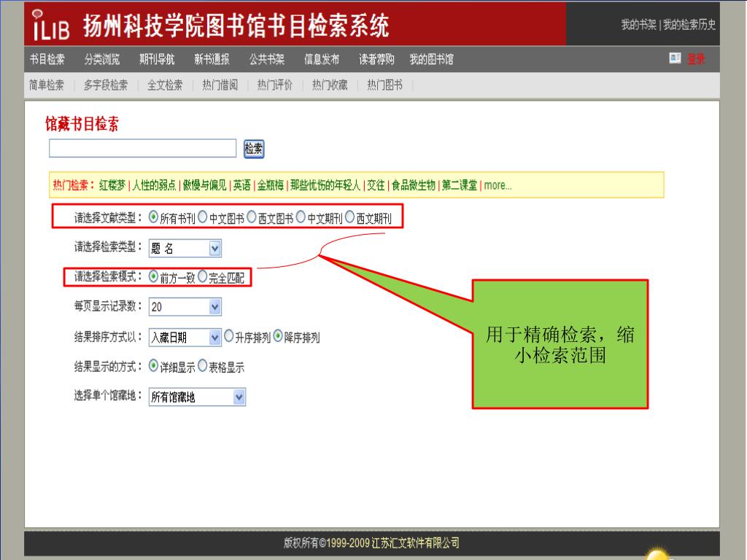Select 降序排列 sort order

(278, 335)
